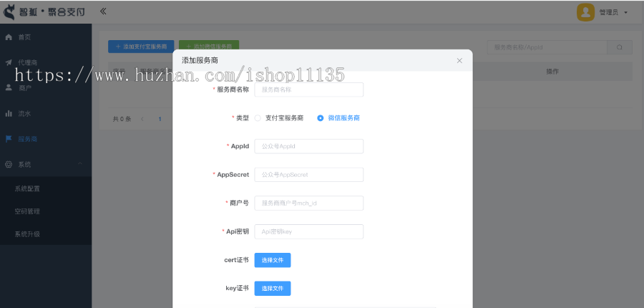Click the paper plane icon beside 代理商

pos(9,62)
